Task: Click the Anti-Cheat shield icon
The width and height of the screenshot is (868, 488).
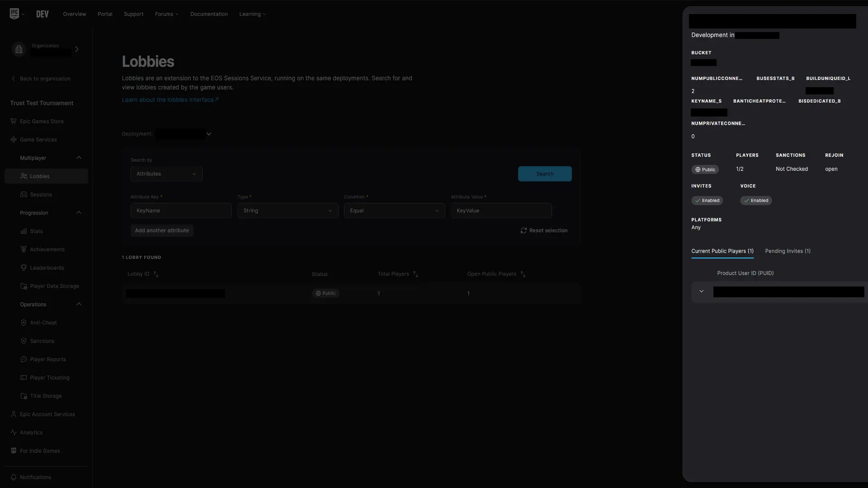Action: tap(24, 323)
